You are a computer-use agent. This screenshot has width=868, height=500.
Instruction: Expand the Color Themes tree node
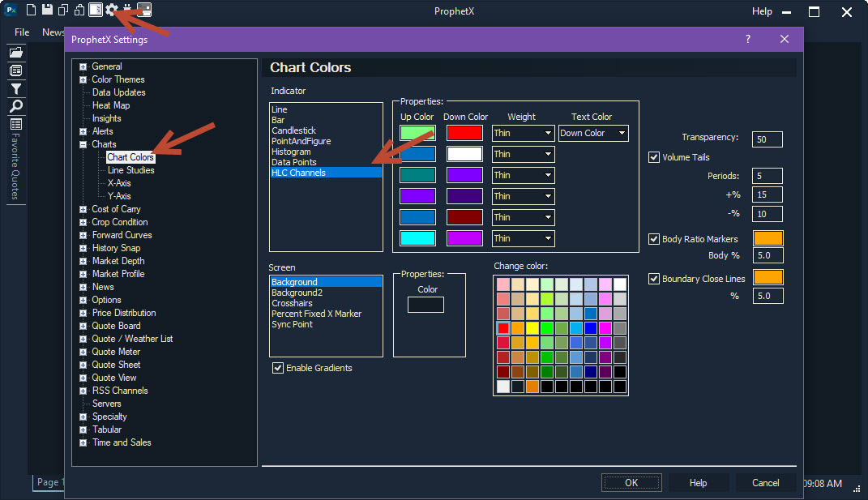click(83, 79)
